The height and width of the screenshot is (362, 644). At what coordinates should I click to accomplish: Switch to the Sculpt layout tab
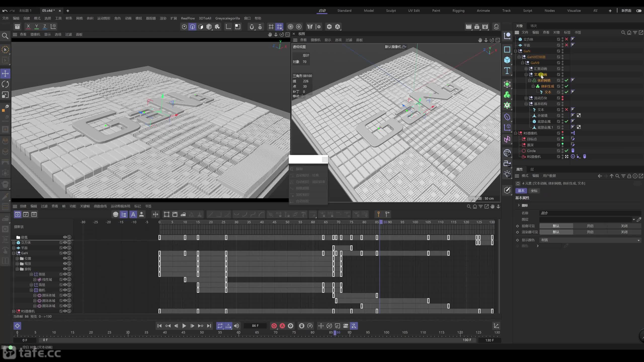391,11
